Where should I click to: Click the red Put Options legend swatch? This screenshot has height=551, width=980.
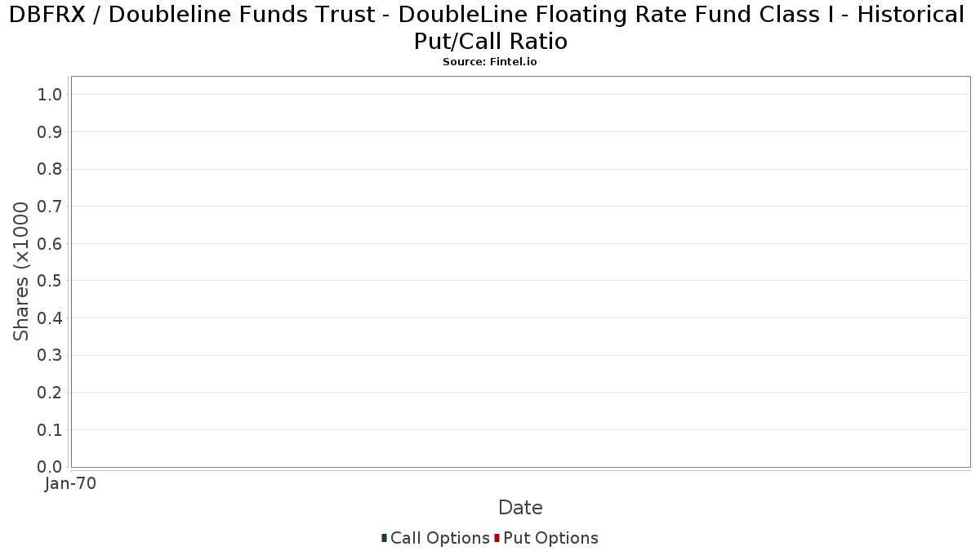497,538
